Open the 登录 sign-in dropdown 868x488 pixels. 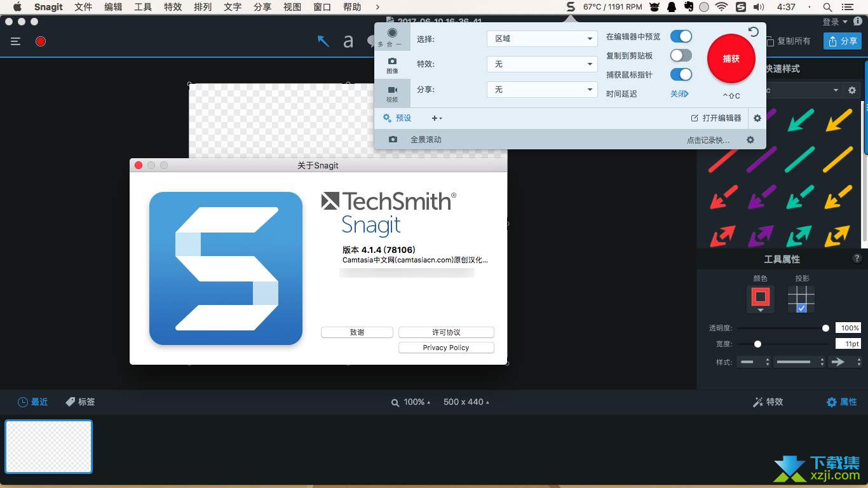pyautogui.click(x=835, y=22)
